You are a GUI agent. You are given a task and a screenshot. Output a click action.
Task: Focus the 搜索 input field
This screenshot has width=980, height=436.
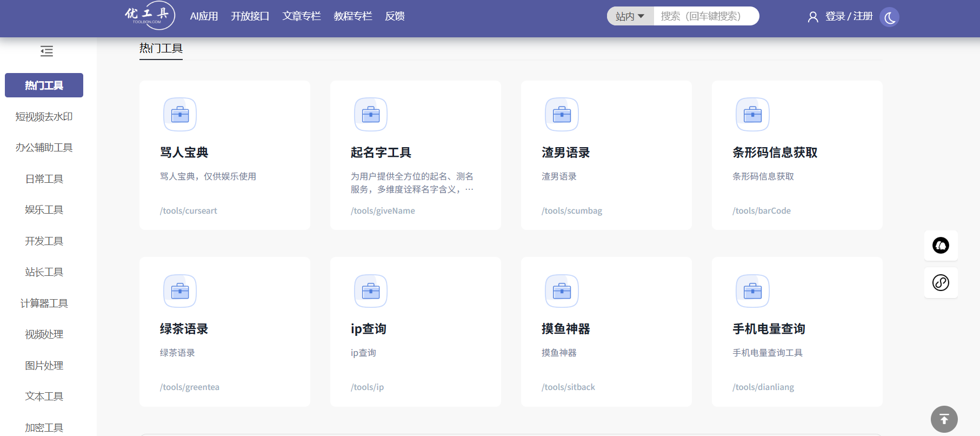coord(705,16)
